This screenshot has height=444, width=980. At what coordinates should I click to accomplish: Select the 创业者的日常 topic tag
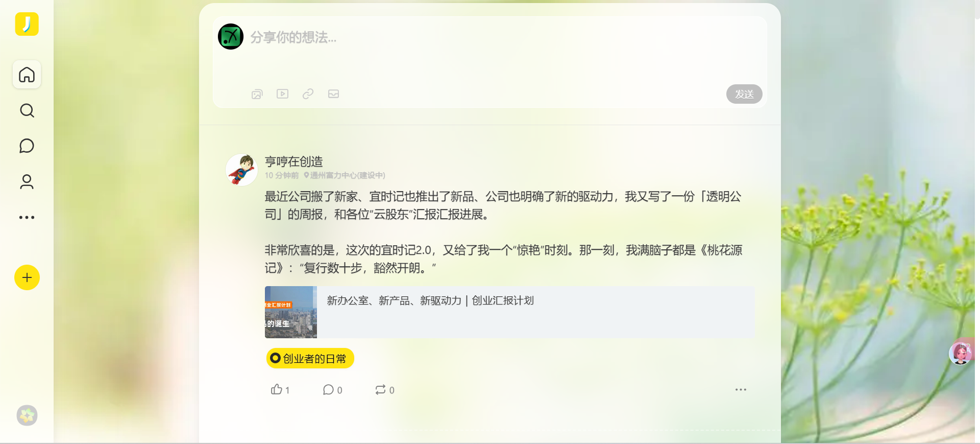[x=310, y=359]
